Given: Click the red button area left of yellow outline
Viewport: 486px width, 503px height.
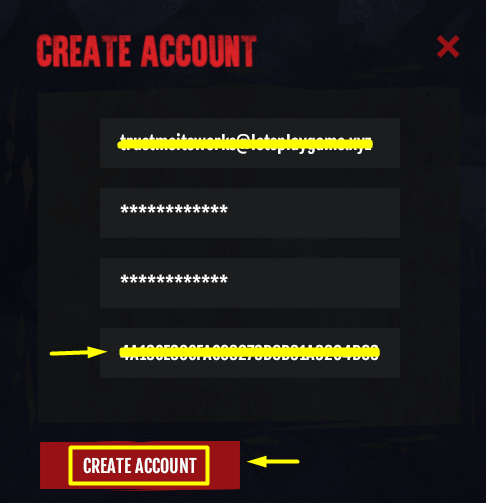Looking at the screenshot, I should pyautogui.click(x=54, y=465).
